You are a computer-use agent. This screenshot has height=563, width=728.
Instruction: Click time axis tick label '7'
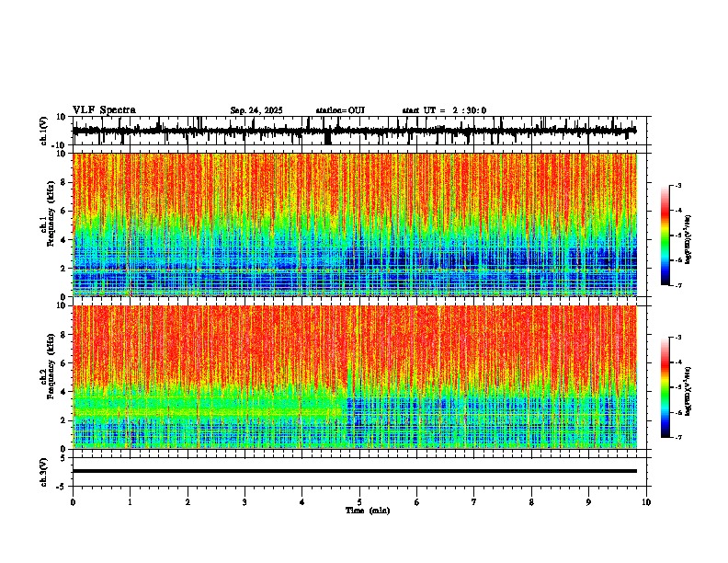click(474, 502)
